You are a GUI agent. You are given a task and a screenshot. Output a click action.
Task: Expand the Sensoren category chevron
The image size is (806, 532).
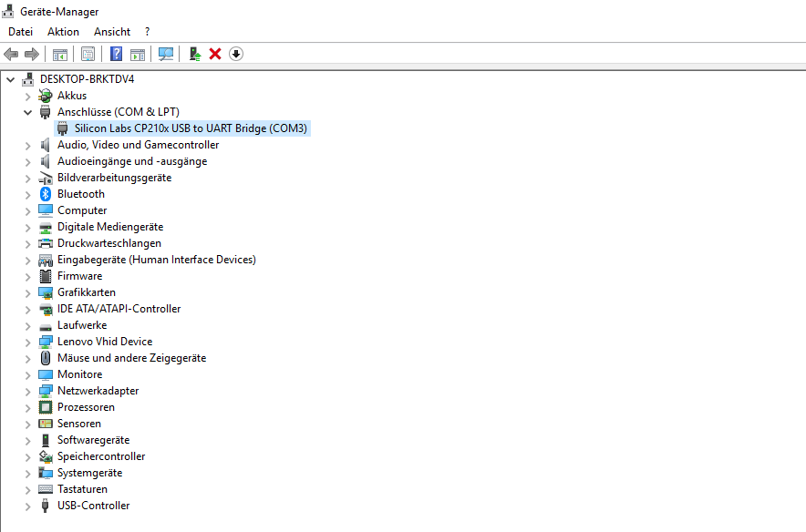tap(27, 425)
